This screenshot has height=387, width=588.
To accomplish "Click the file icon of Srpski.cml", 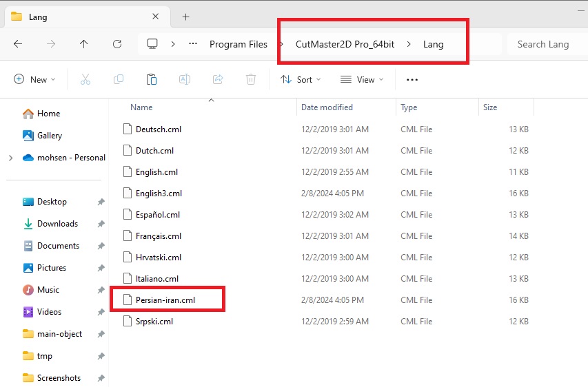I will pyautogui.click(x=128, y=322).
